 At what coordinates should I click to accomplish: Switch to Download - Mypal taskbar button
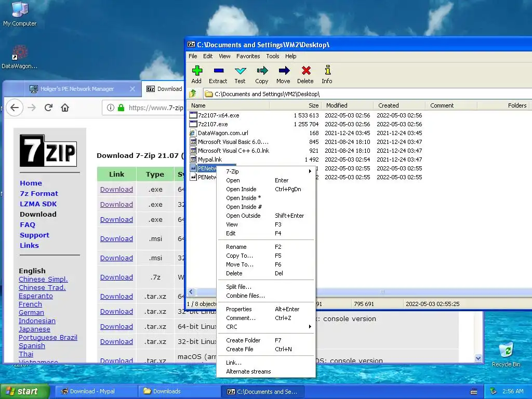click(96, 392)
